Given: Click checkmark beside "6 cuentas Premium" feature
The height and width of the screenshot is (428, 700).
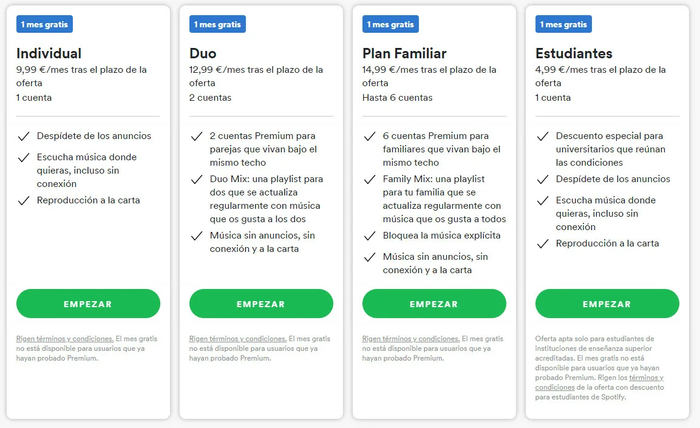Looking at the screenshot, I should [369, 136].
